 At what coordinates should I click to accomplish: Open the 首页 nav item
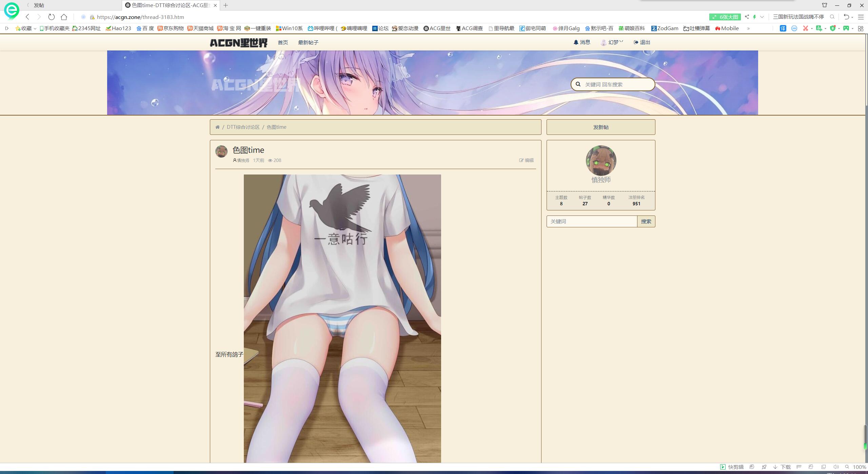[283, 42]
